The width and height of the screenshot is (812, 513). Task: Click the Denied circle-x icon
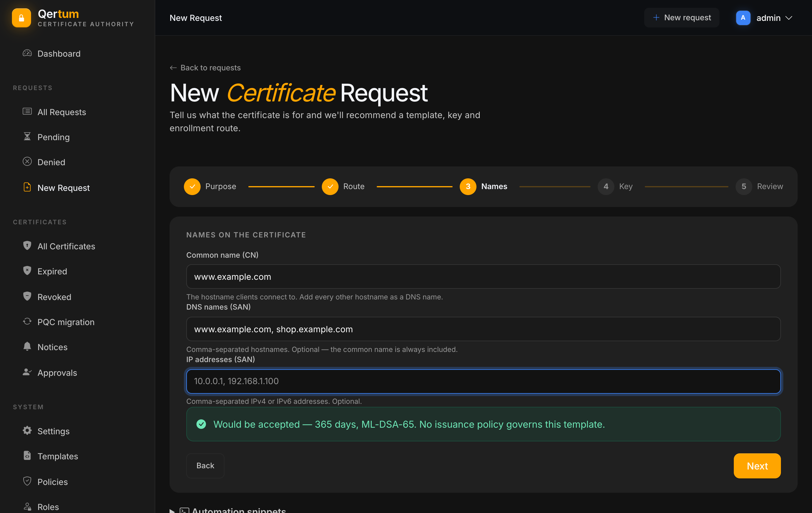(x=27, y=162)
